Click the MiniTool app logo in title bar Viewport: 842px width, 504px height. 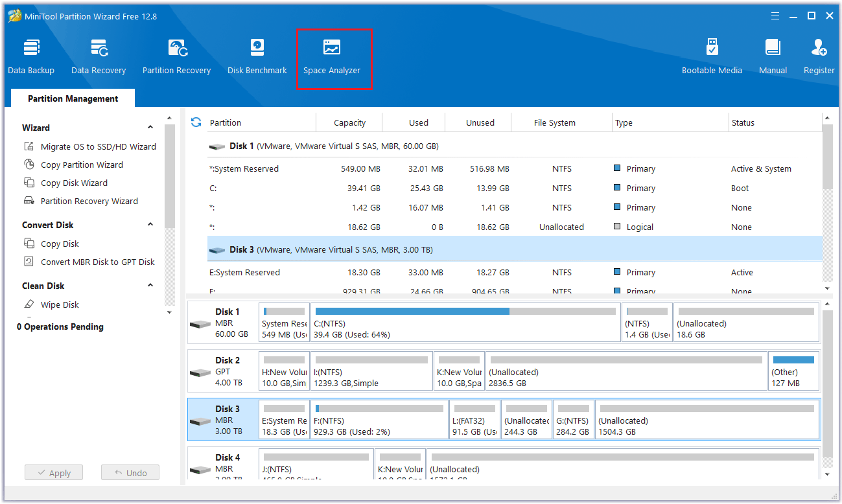pos(14,16)
